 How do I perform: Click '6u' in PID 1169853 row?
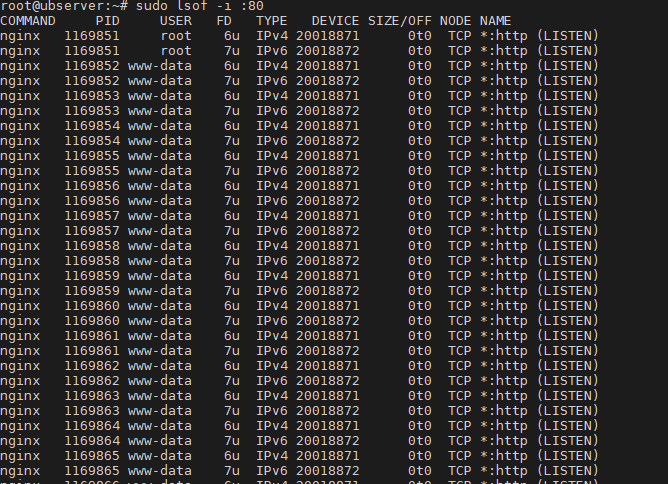232,96
